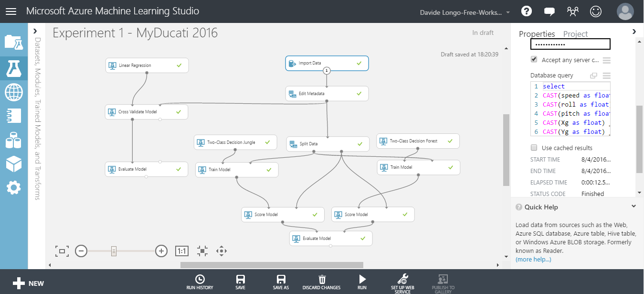Reset canvas zoom to 1:1

pos(182,250)
